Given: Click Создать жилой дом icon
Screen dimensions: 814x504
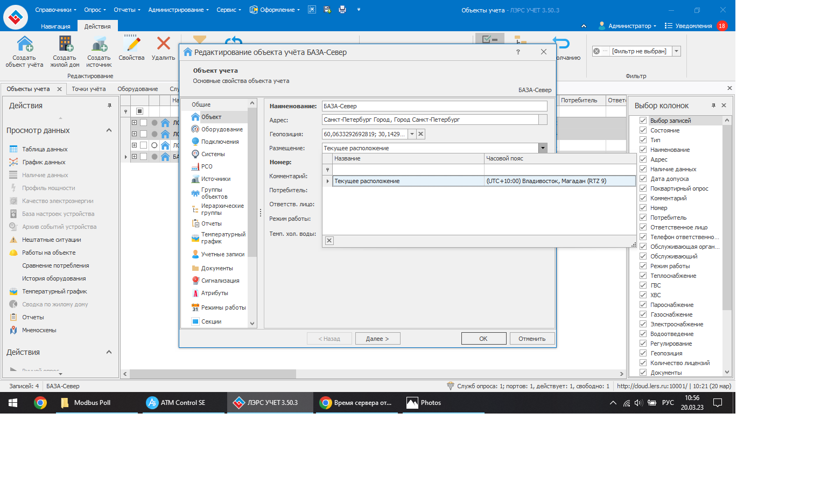Looking at the screenshot, I should 66,44.
